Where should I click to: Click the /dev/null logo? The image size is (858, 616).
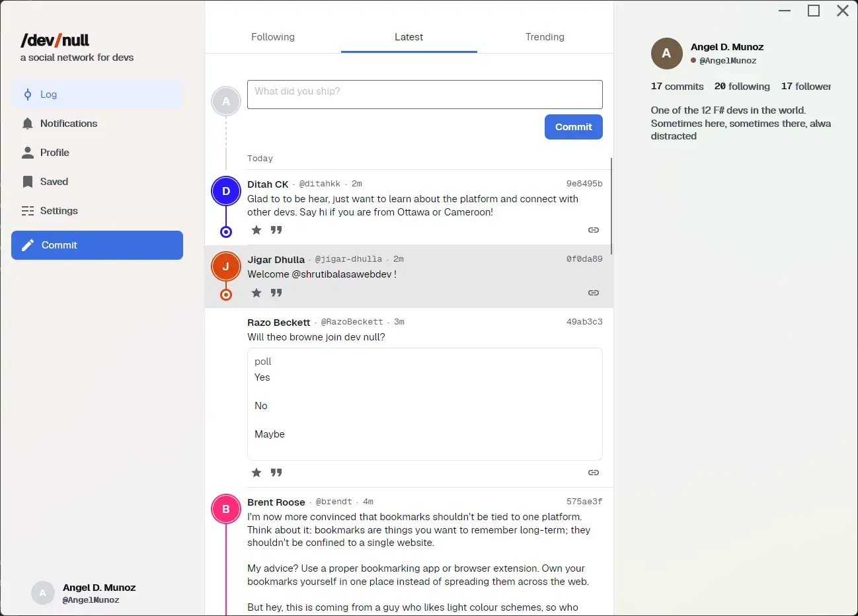click(x=55, y=40)
